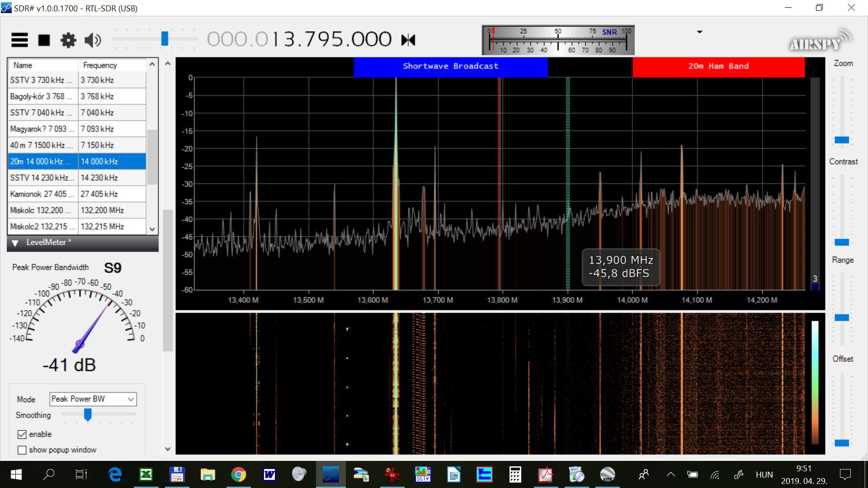The image size is (868, 488).
Task: Adjust the Smoothing slider
Action: pyautogui.click(x=88, y=414)
